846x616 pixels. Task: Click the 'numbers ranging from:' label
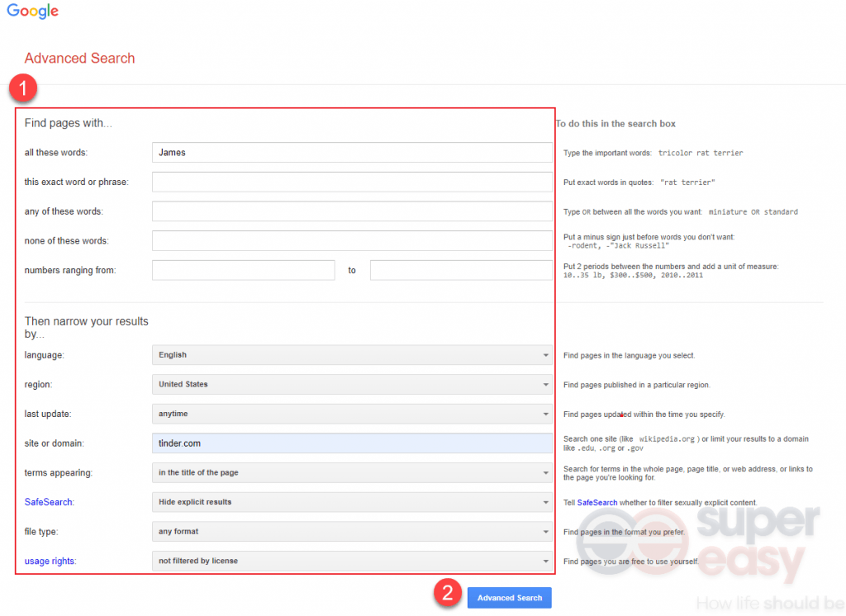click(x=70, y=270)
